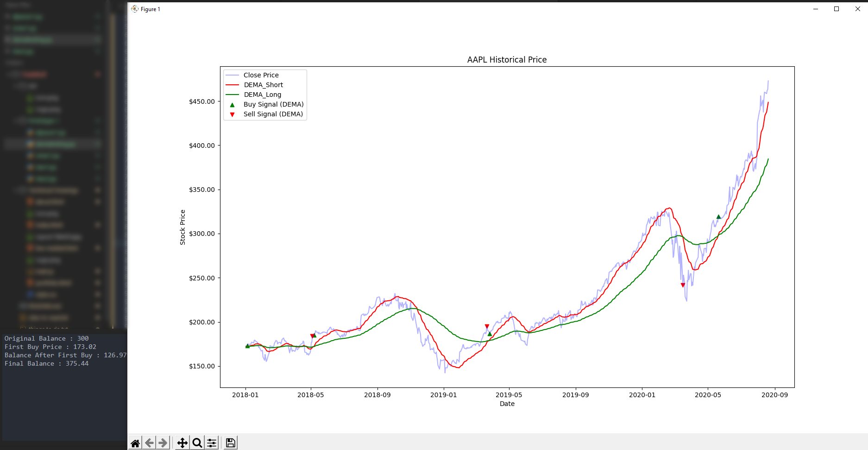The width and height of the screenshot is (868, 450).
Task: Click the 2019-01 x-axis tick label
Action: [444, 395]
